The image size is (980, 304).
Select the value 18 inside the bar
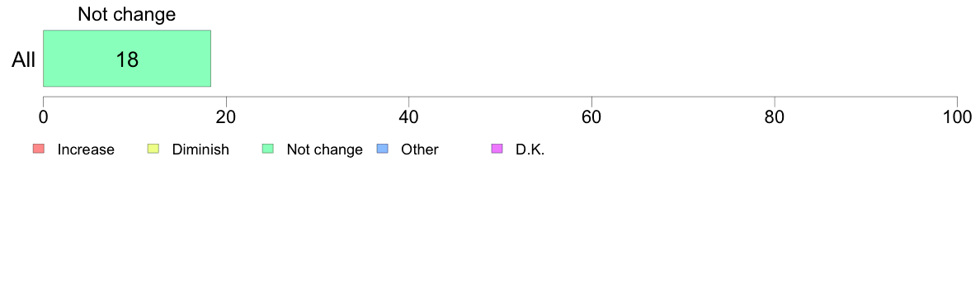127,59
